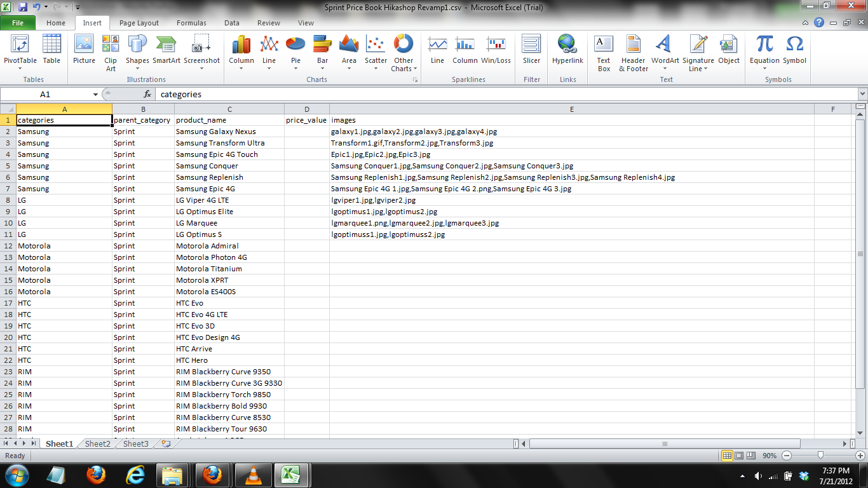Switch to the Formulas tab
The image size is (868, 488).
pos(191,23)
